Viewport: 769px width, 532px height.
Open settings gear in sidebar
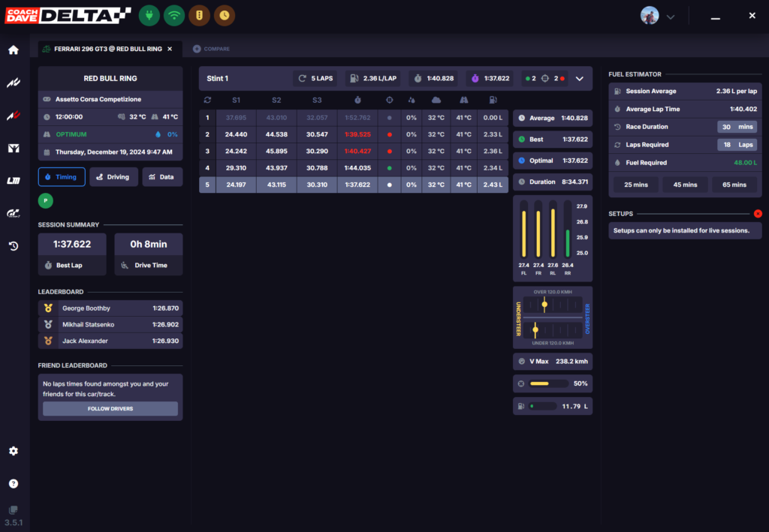tap(13, 451)
